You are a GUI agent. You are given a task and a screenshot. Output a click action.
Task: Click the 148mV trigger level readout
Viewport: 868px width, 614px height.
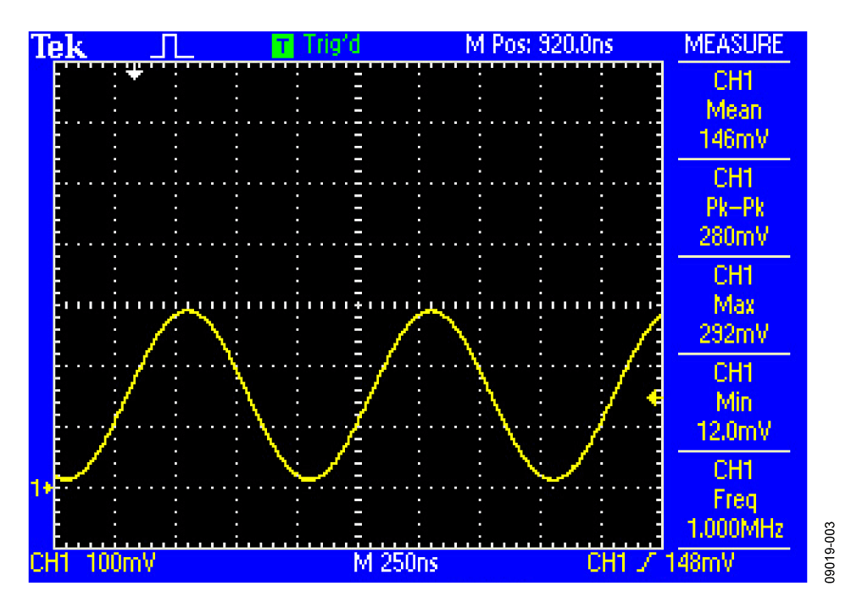[x=699, y=562]
